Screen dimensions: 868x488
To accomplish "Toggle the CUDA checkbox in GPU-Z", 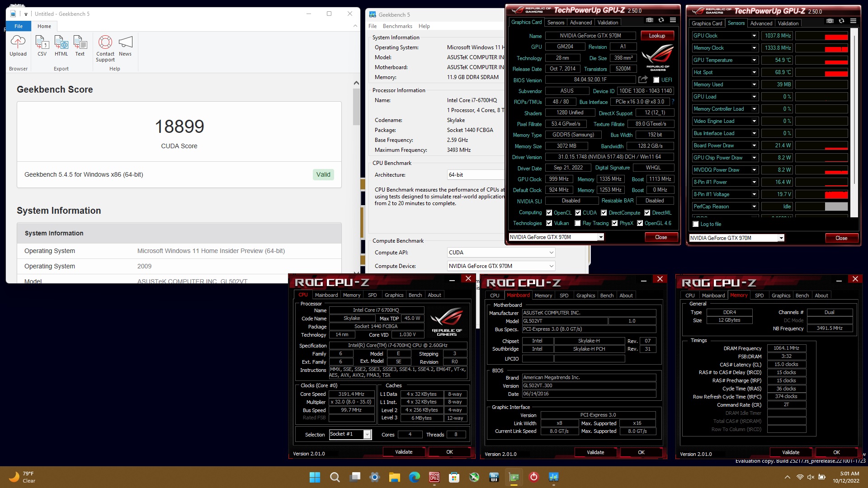I will [578, 213].
